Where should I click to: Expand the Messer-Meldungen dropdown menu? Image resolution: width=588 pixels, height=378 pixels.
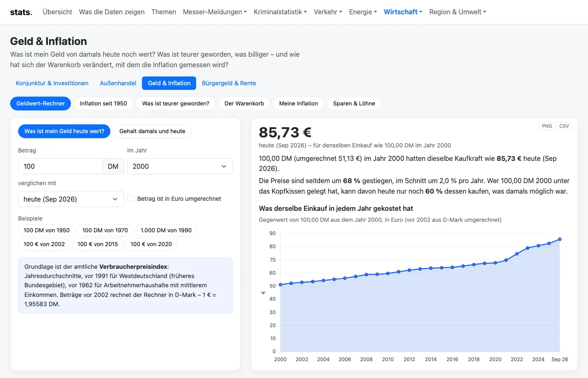pos(215,12)
